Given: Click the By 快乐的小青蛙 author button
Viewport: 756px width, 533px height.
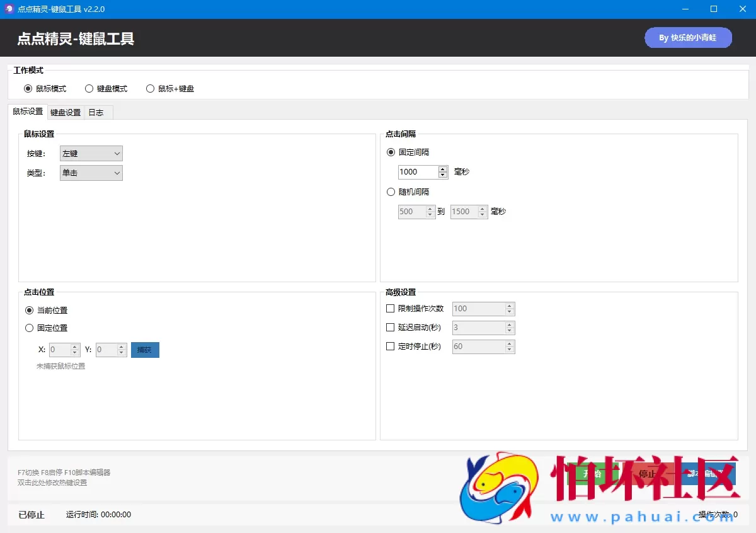Looking at the screenshot, I should tap(688, 38).
